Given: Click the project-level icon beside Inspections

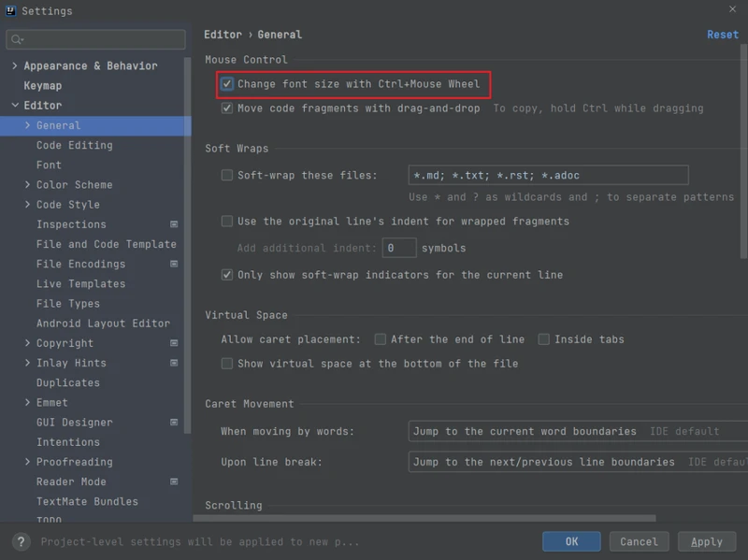Looking at the screenshot, I should (x=174, y=224).
